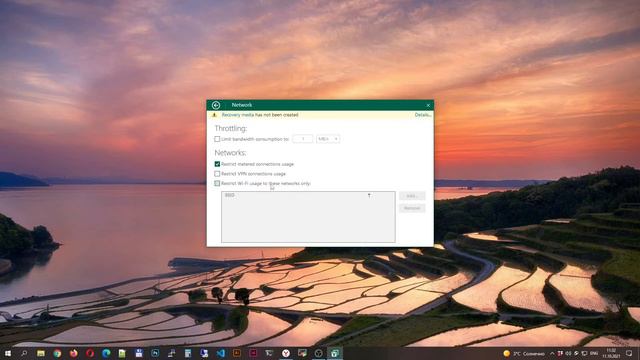This screenshot has width=640, height=360.
Task: Open taskbar search magnifier
Action: [x=24, y=353]
